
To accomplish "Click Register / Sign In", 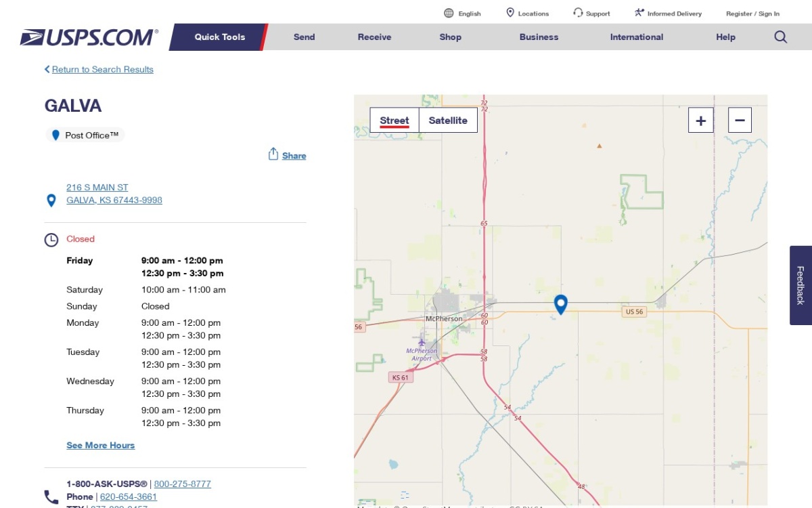I will 752,14.
